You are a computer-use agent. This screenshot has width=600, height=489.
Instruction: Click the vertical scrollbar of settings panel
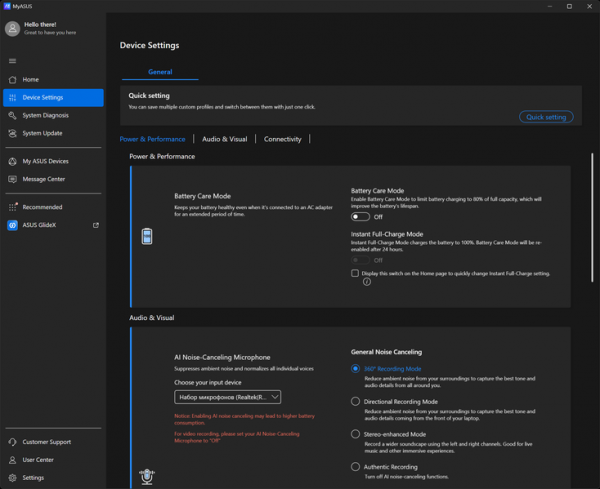coord(592,218)
